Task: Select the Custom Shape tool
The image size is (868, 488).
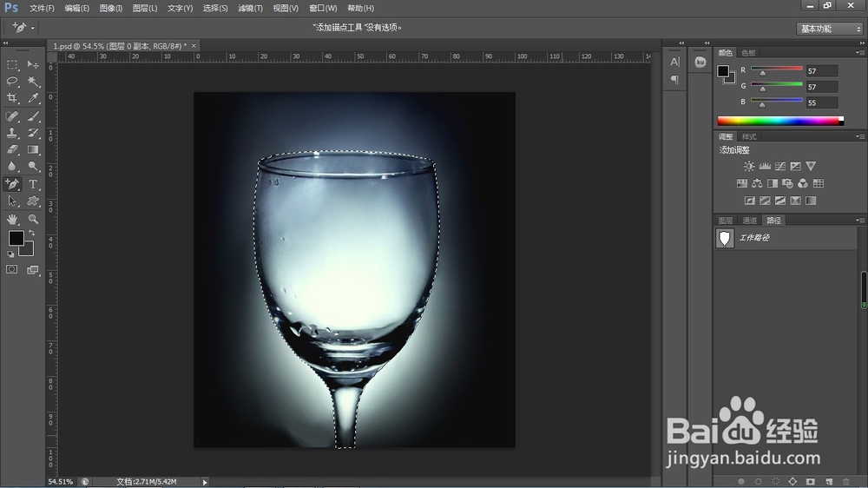Action: click(33, 201)
